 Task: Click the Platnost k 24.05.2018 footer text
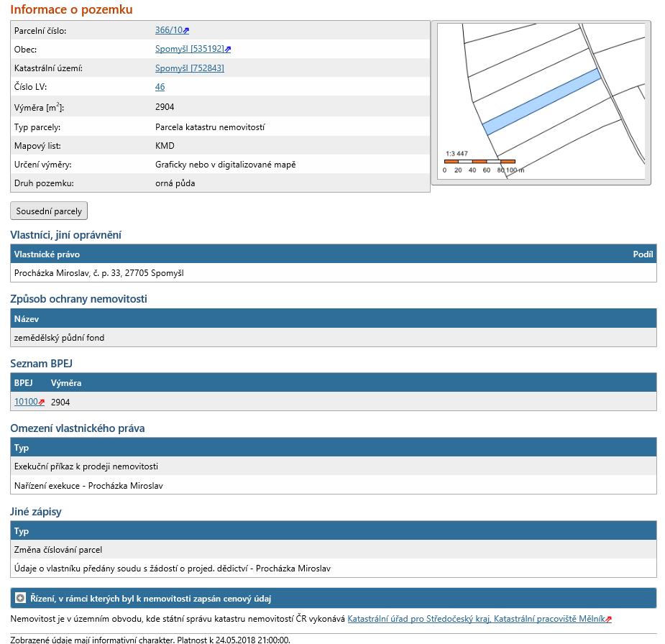tap(233, 640)
